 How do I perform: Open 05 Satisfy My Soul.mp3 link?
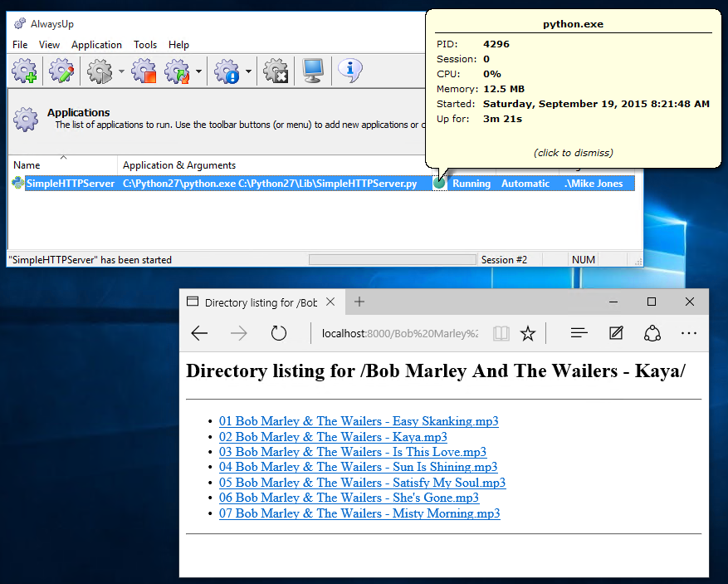(362, 483)
